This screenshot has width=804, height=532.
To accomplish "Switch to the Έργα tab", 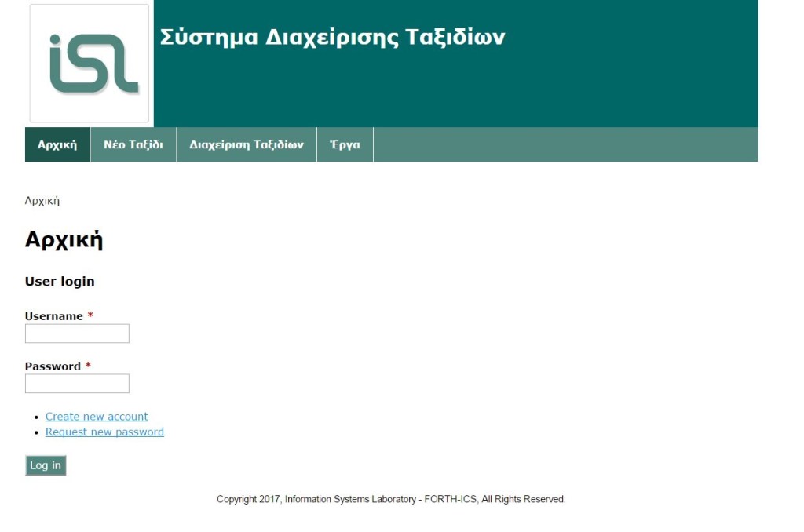I will point(345,144).
